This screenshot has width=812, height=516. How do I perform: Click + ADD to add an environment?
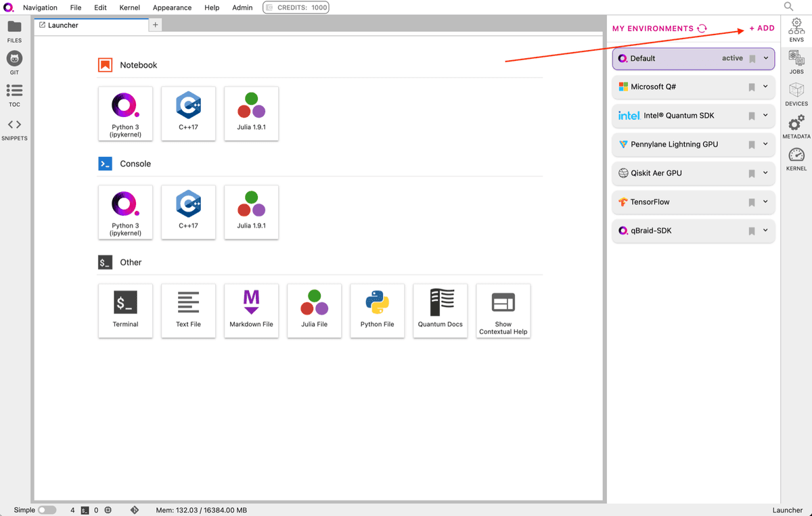[x=762, y=28]
